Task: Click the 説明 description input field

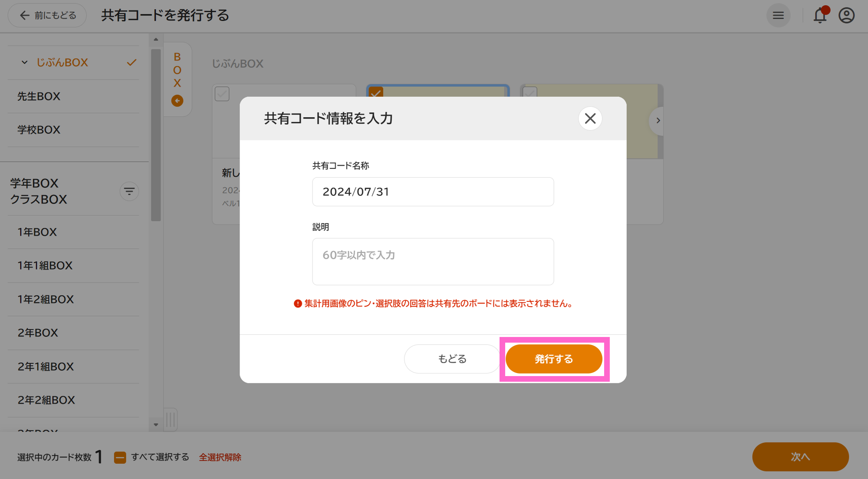Action: pos(433,261)
